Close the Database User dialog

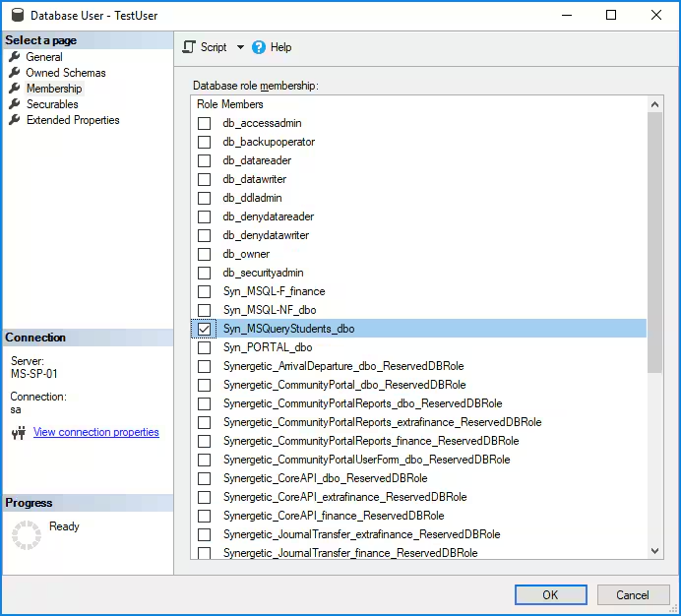tap(656, 15)
